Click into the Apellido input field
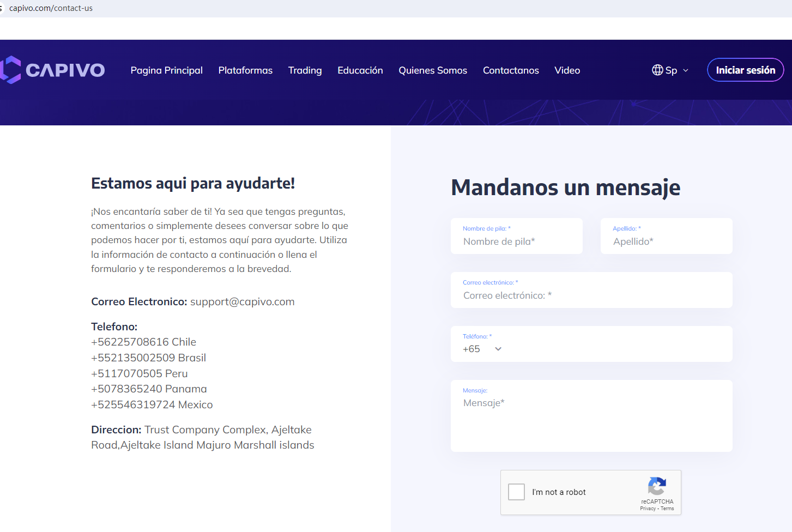The width and height of the screenshot is (792, 532). 666,241
